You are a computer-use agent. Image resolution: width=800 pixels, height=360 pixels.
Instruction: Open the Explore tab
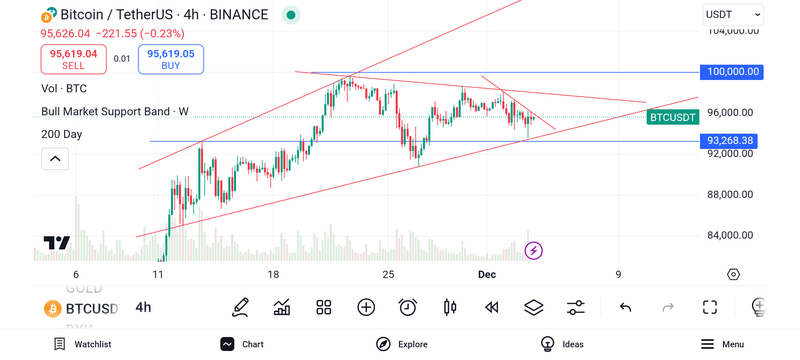[402, 344]
